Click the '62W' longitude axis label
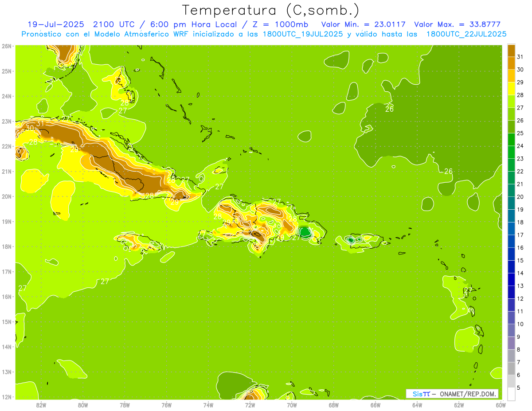Viewport: 532px width, 411px height. [459, 405]
